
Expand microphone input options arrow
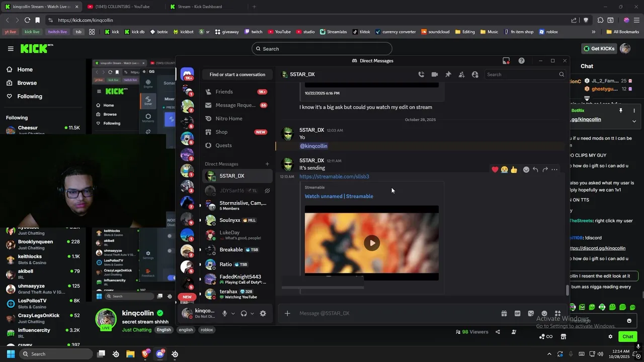[x=233, y=313]
